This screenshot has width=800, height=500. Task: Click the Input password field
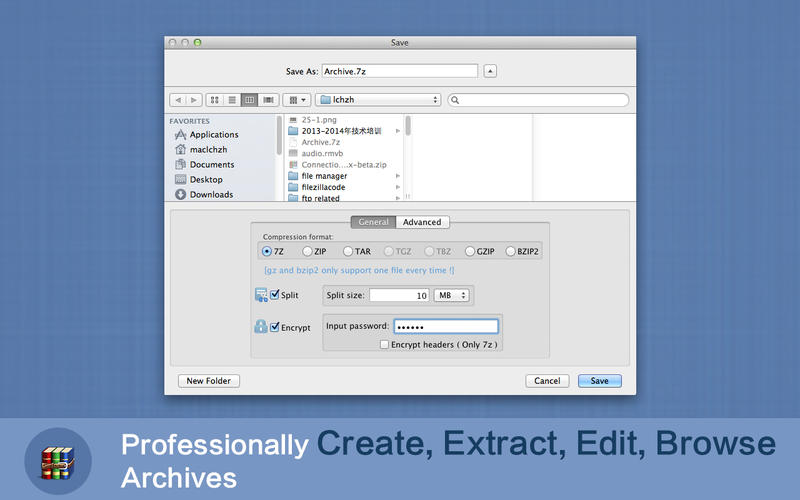tap(445, 326)
